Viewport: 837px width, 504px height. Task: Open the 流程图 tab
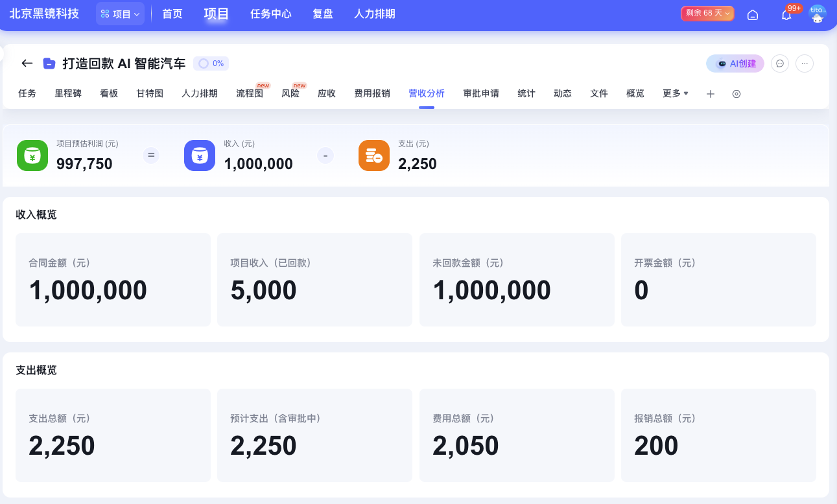(250, 93)
